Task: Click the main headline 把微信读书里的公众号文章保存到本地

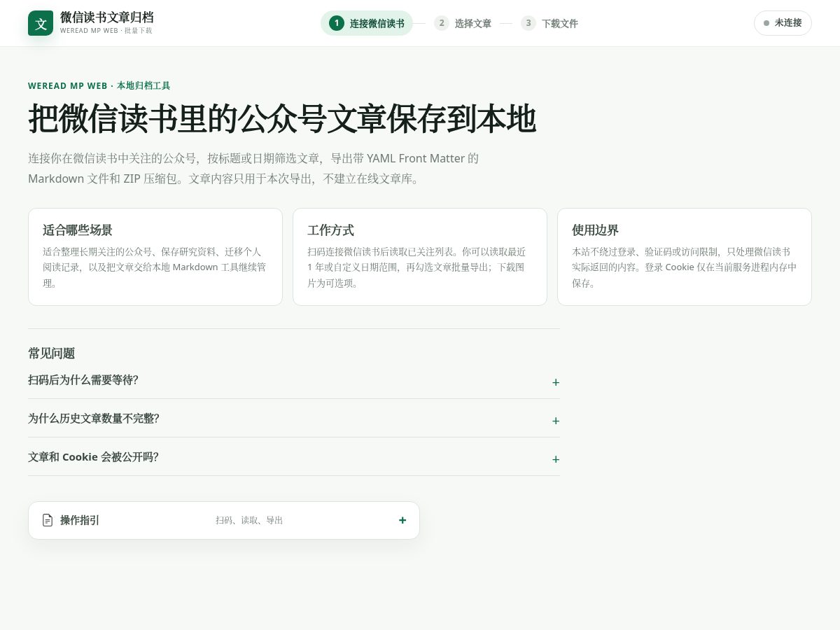Action: click(x=282, y=118)
